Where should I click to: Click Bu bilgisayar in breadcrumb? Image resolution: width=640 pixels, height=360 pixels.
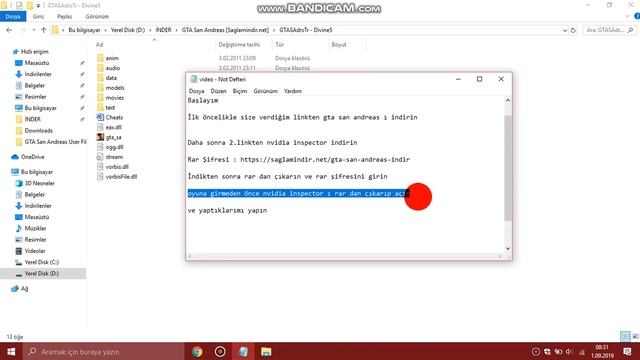click(x=84, y=30)
